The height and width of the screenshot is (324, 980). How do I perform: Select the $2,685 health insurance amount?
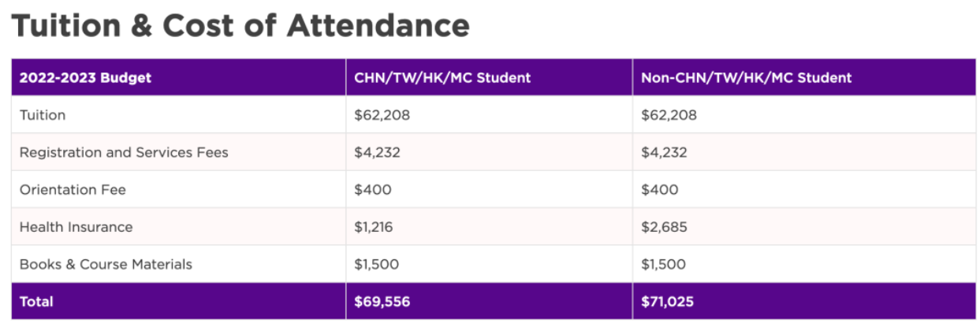click(664, 227)
